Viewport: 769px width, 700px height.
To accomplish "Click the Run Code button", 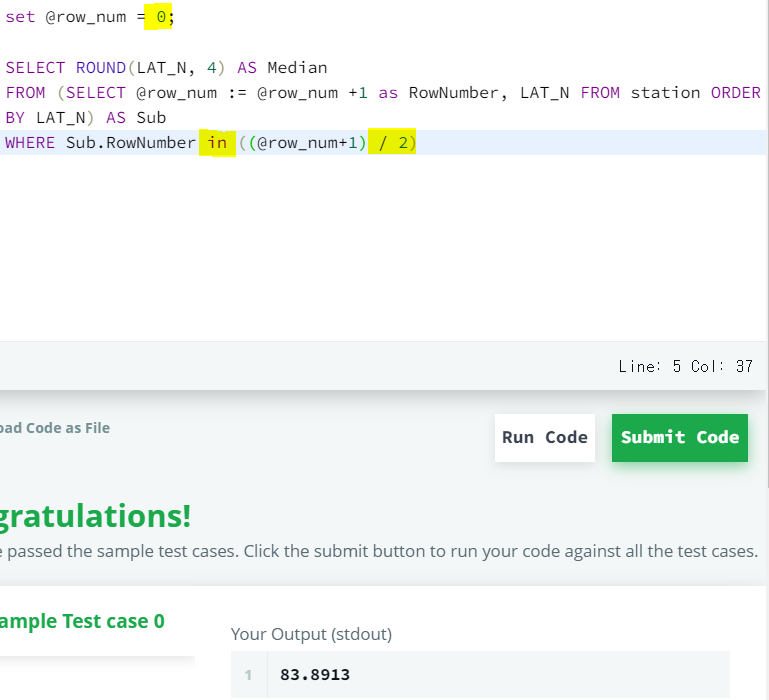I will pyautogui.click(x=544, y=438).
